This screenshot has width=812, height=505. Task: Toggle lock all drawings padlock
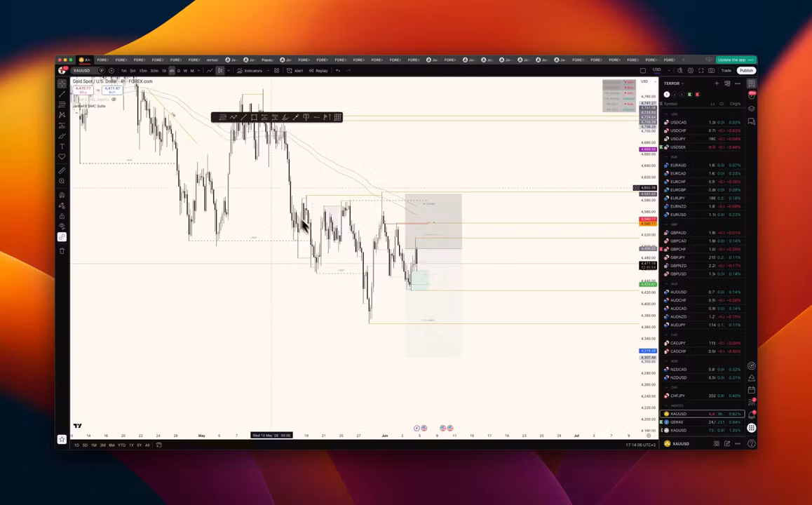point(62,216)
